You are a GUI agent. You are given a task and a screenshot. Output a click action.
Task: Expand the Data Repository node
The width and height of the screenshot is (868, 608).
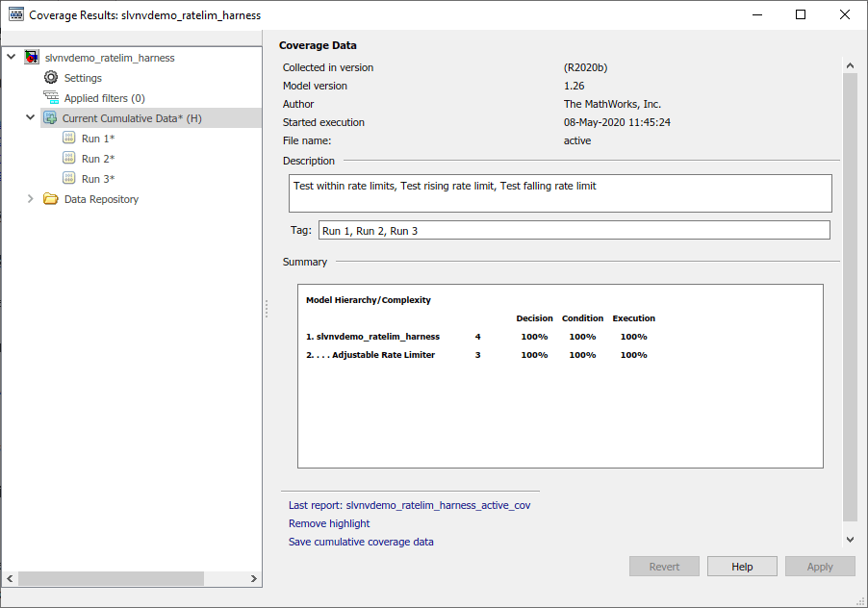tap(31, 199)
